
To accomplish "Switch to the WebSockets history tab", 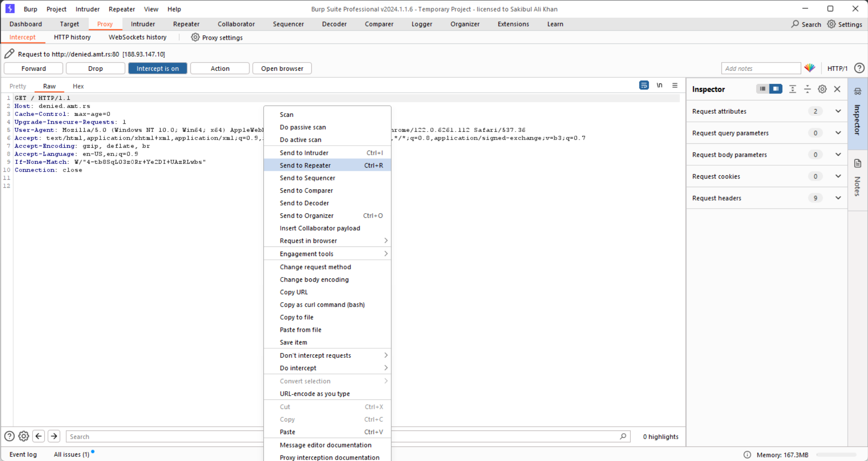I will point(137,37).
